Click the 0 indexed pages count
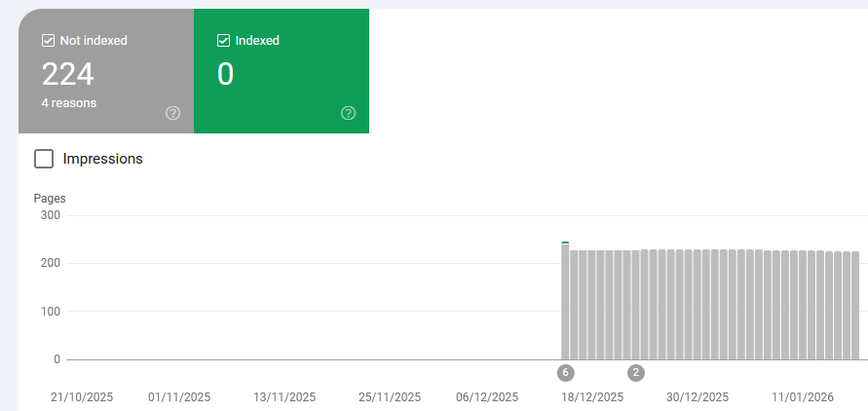 225,74
